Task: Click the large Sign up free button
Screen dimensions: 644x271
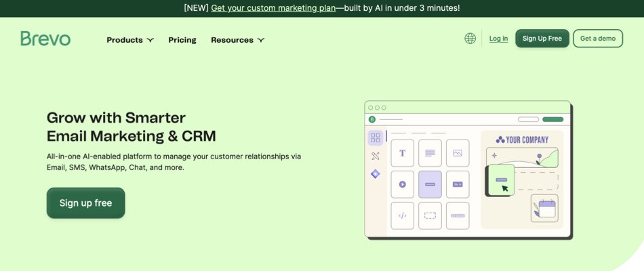Action: click(85, 203)
